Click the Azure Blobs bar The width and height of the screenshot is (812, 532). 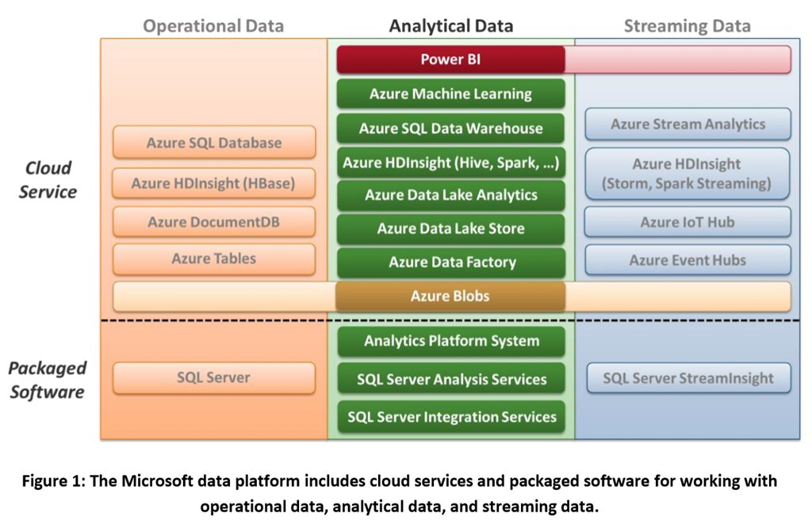(x=450, y=296)
